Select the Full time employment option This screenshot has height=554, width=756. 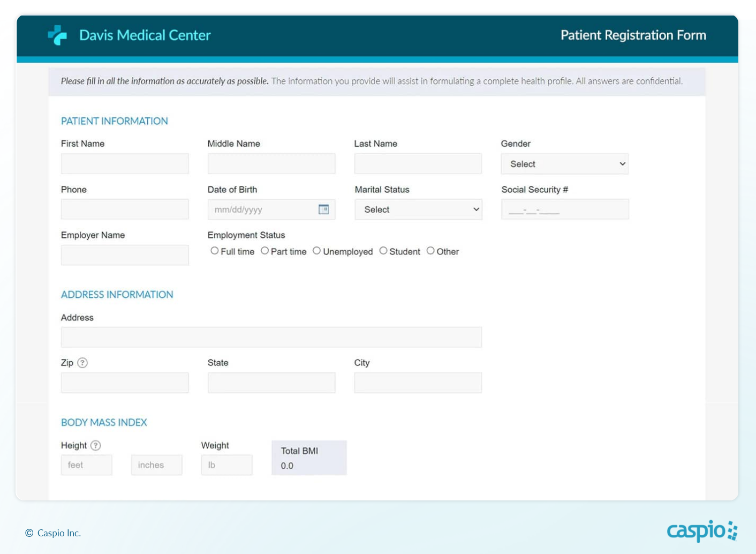(x=215, y=251)
